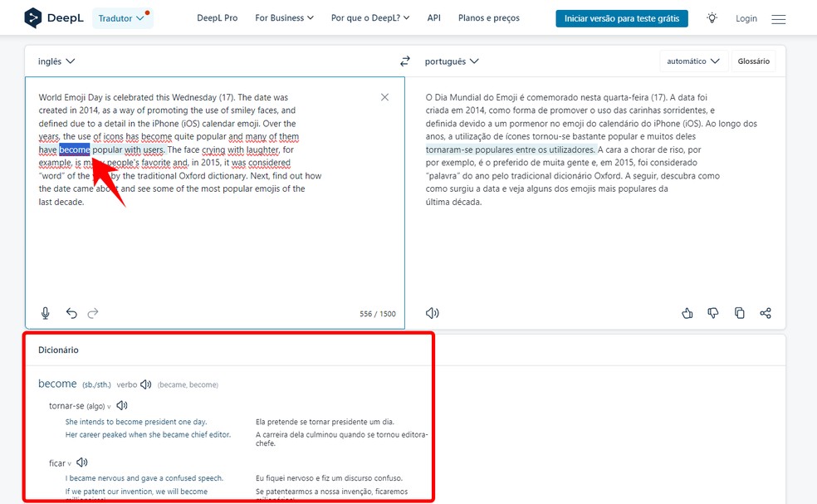Open the API menu item
The image size is (817, 504).
[x=434, y=17]
